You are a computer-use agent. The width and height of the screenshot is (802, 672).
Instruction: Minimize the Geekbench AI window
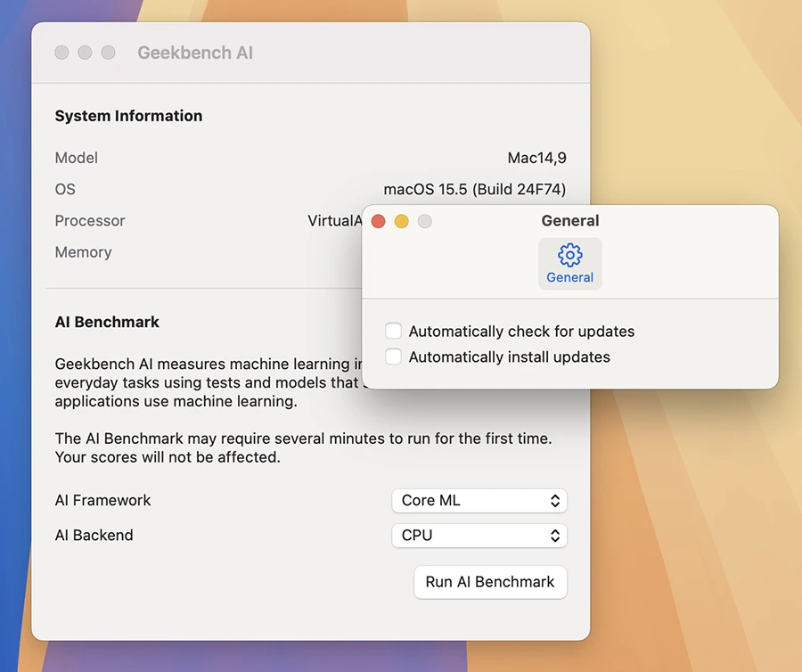[x=85, y=53]
